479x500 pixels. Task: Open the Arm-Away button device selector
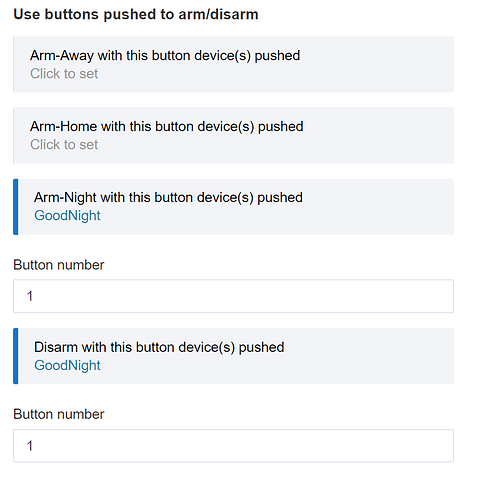click(233, 64)
